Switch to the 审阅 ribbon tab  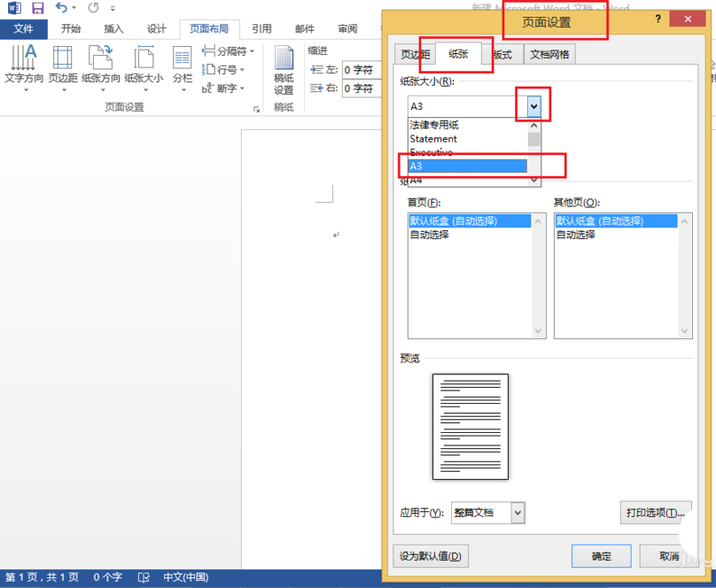tap(347, 28)
